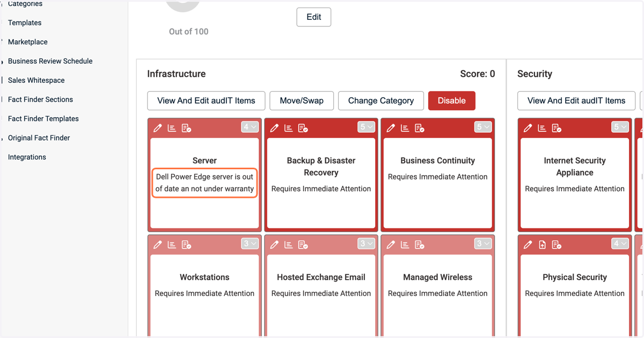Screen dimensions: 644x338
Task: Open chart icon on Workstations card
Action: point(172,244)
